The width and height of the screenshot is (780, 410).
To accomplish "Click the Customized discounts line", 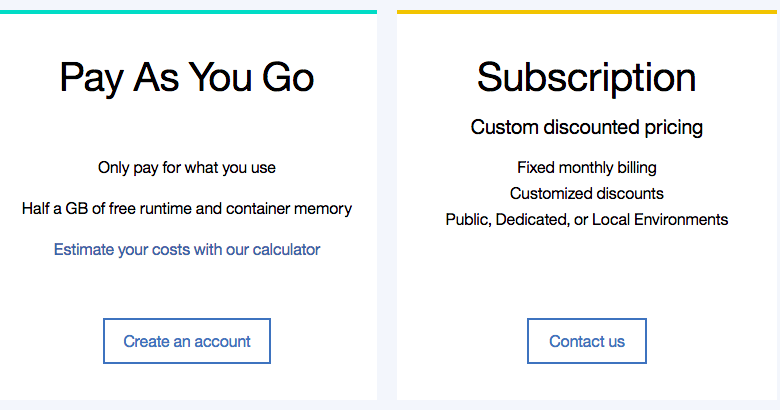I will (x=586, y=193).
